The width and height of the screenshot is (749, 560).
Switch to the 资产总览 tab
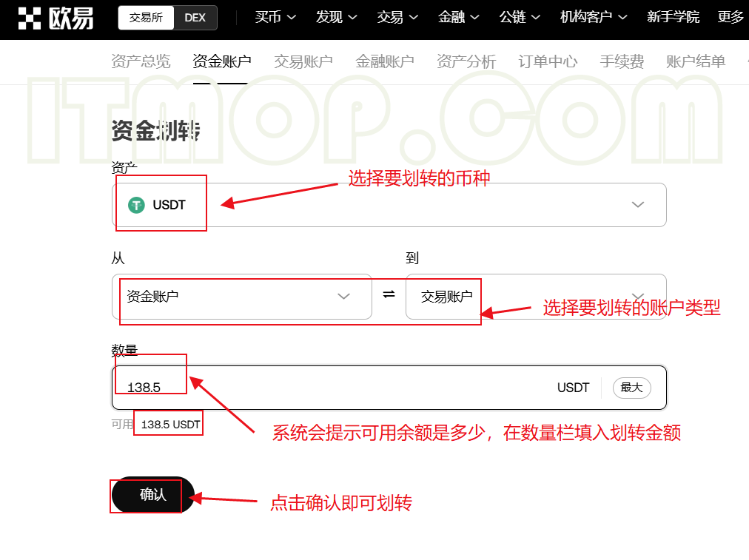pyautogui.click(x=141, y=61)
